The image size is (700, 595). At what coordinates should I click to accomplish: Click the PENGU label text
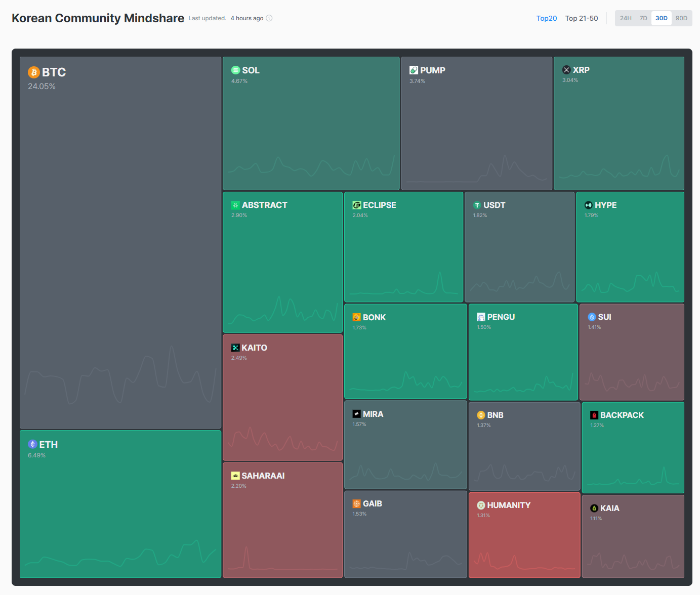(x=501, y=317)
